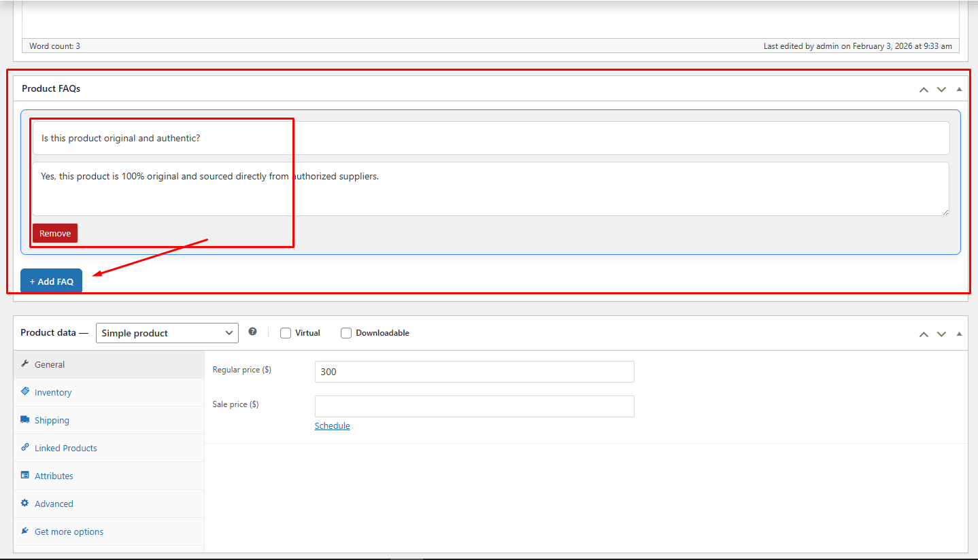
Task: Click the Regular price input field
Action: click(474, 372)
